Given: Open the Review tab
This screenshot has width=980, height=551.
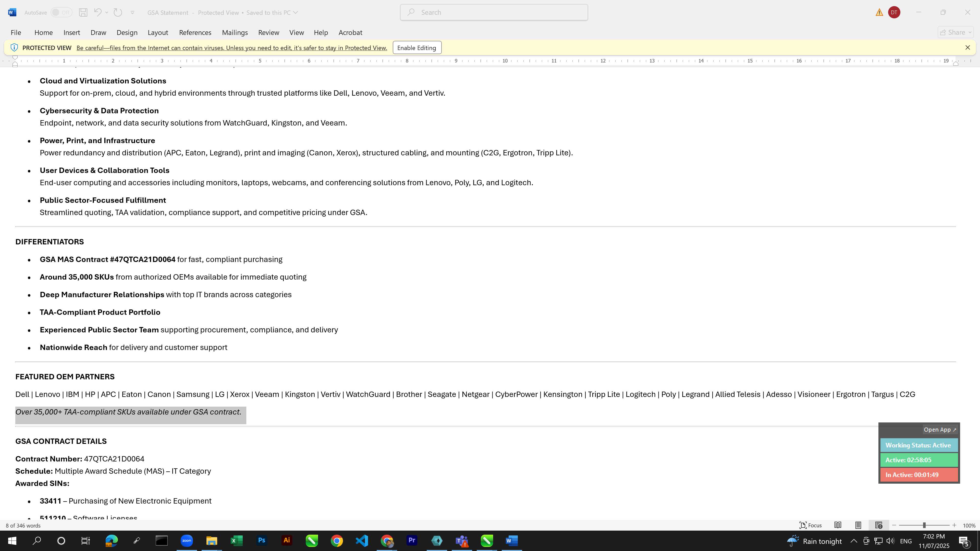Looking at the screenshot, I should (x=268, y=32).
